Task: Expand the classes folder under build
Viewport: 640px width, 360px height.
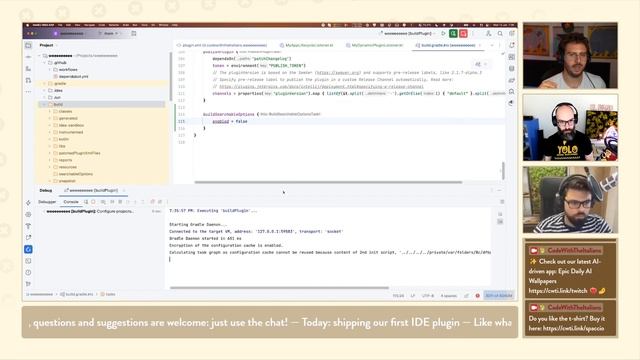Action: coord(50,111)
